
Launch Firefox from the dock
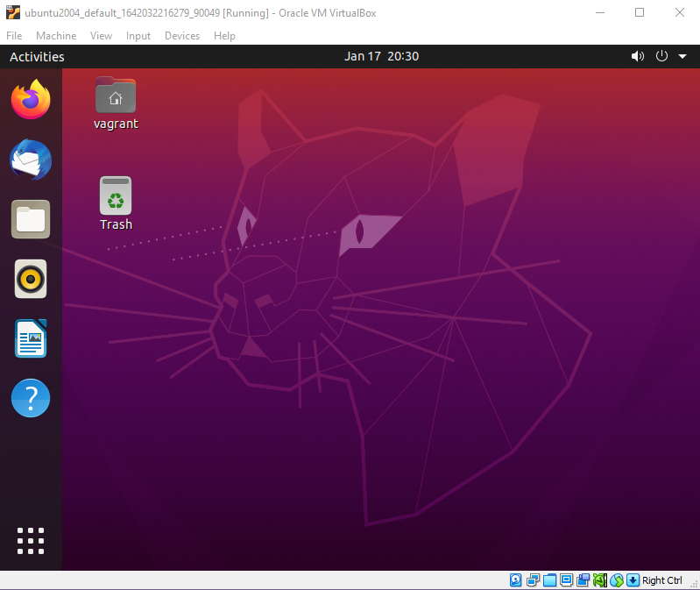(x=31, y=100)
